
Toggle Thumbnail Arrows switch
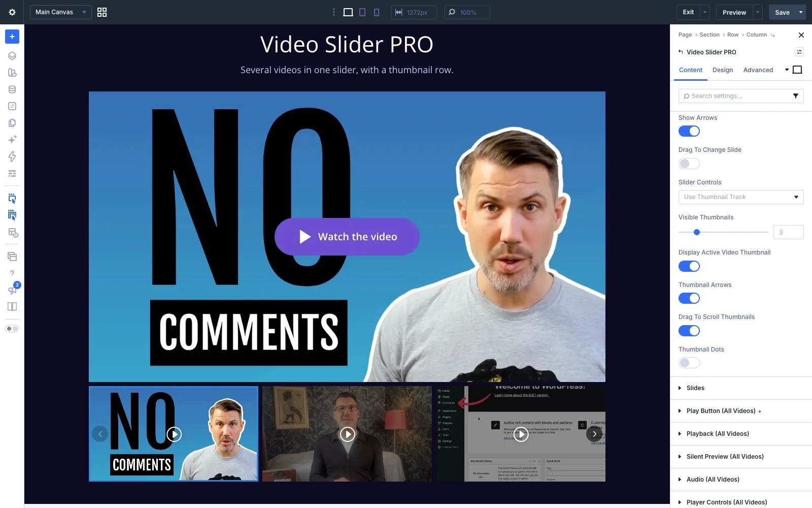689,298
